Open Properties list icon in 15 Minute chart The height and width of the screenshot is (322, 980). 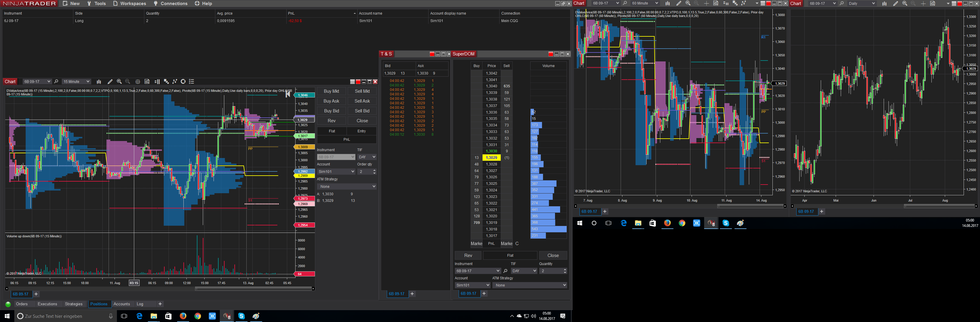click(192, 82)
